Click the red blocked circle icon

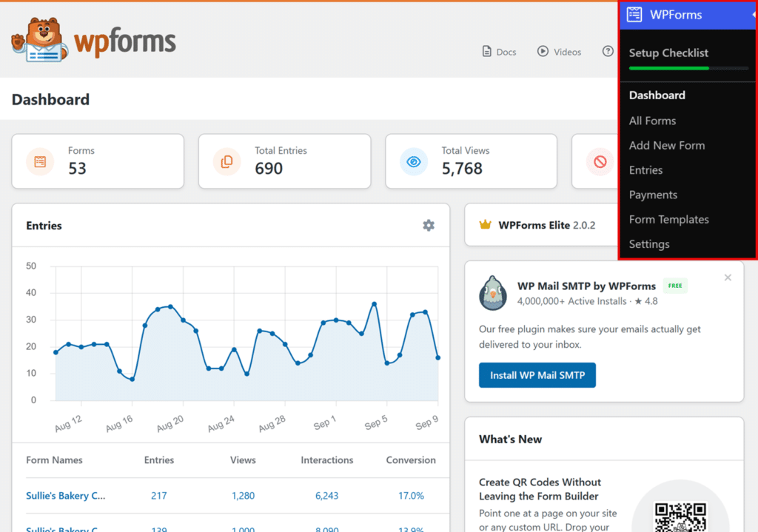pyautogui.click(x=600, y=161)
